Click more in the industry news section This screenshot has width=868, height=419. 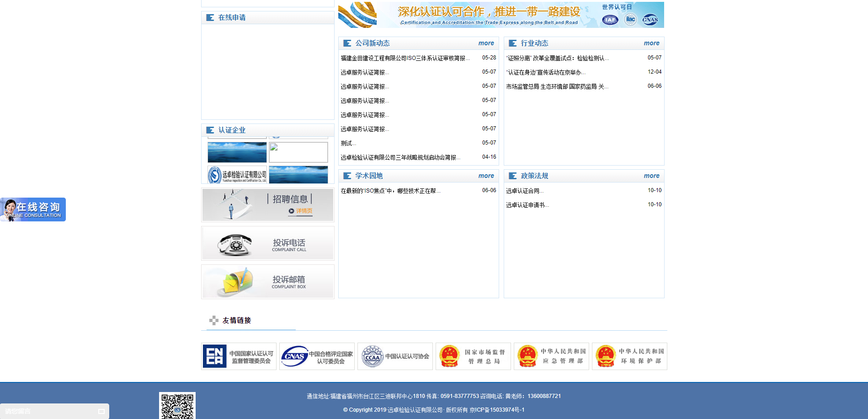[x=651, y=43]
